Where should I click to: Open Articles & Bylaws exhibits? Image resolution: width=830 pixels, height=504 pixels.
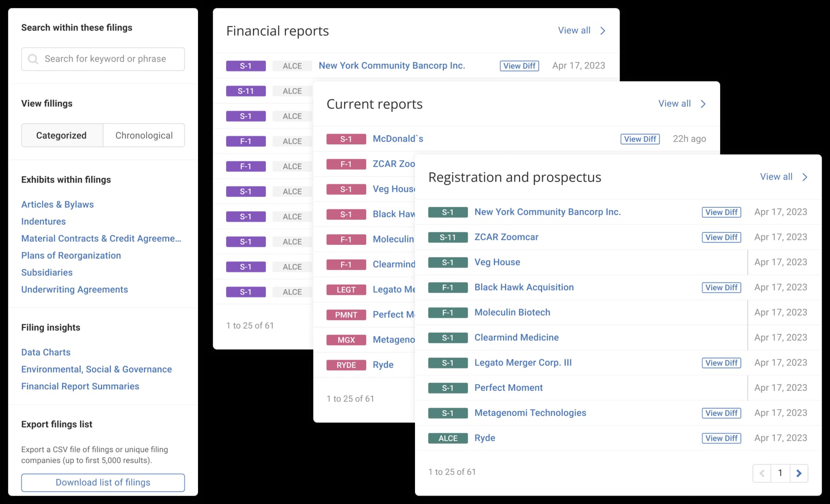57,204
